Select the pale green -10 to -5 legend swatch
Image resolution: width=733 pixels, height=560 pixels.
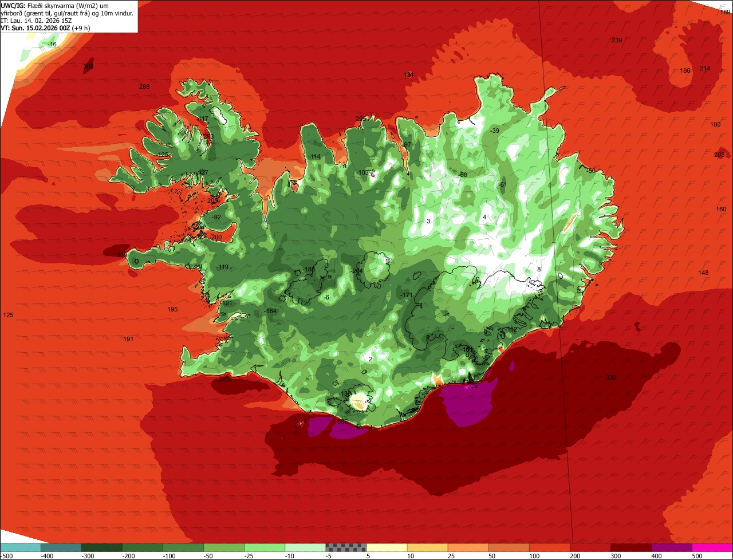click(305, 547)
